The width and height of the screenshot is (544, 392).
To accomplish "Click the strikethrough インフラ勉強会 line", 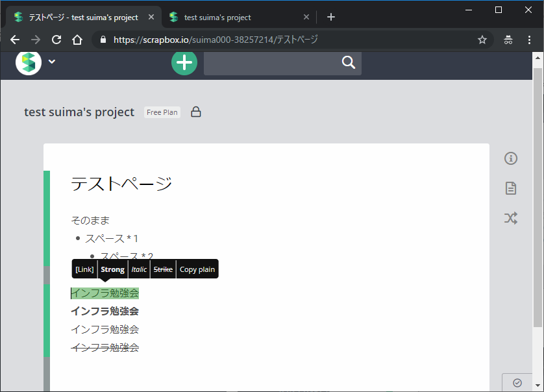I will tap(105, 347).
